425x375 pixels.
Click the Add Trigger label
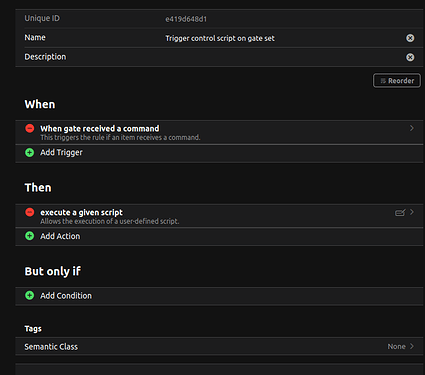point(61,152)
